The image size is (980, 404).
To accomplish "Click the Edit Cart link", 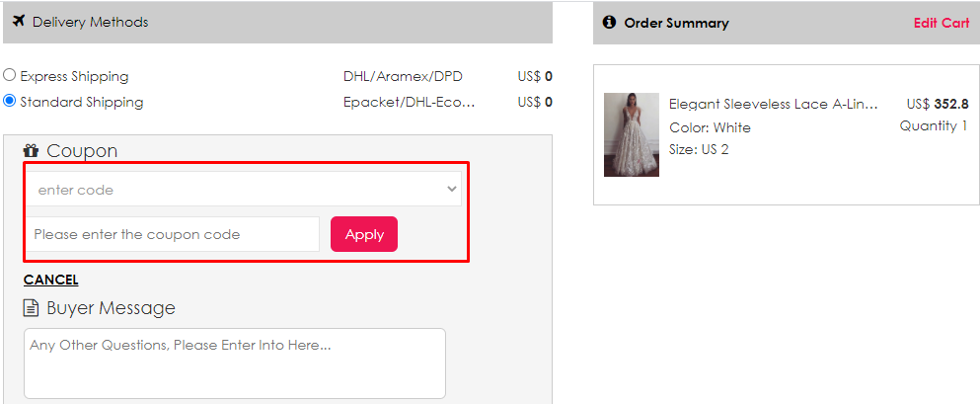I will click(941, 23).
